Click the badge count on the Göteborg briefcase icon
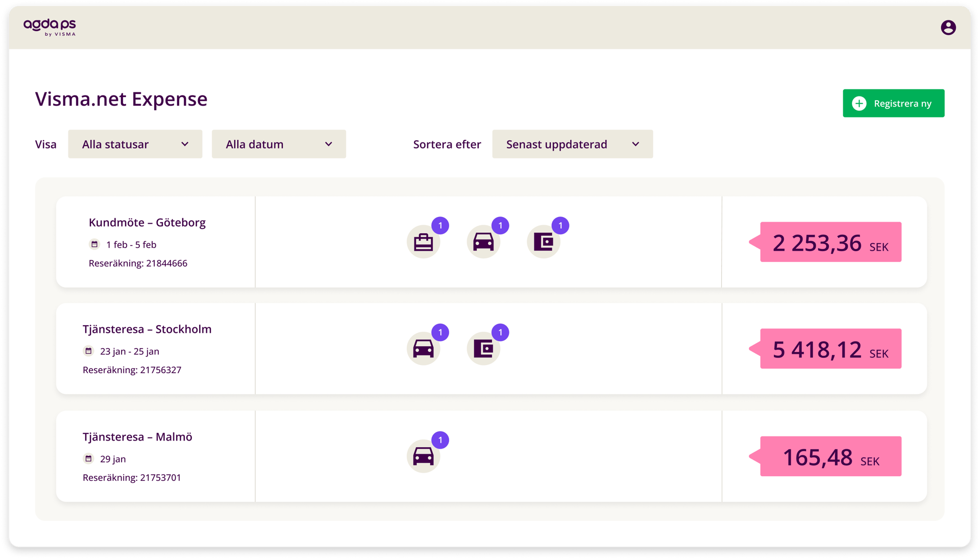 (440, 226)
